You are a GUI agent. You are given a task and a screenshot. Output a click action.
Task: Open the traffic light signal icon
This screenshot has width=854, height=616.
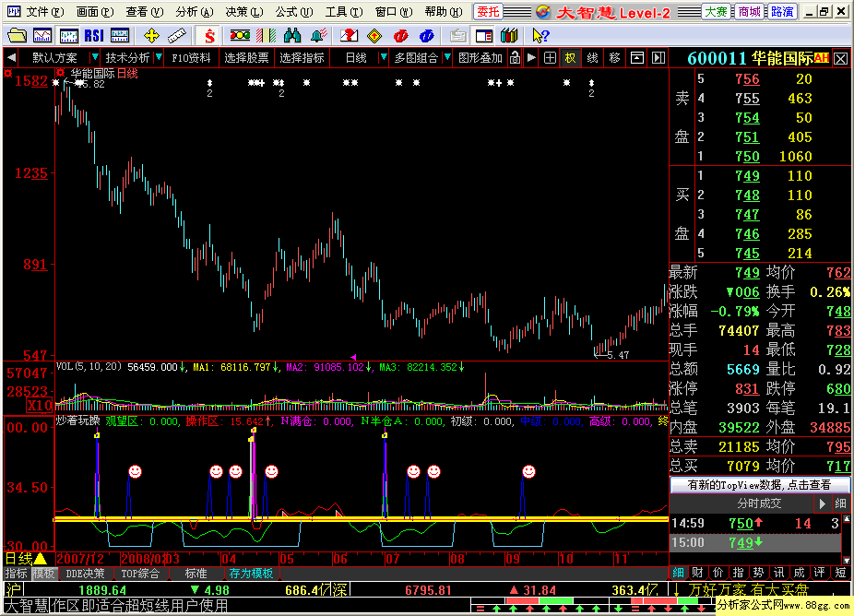[240, 36]
